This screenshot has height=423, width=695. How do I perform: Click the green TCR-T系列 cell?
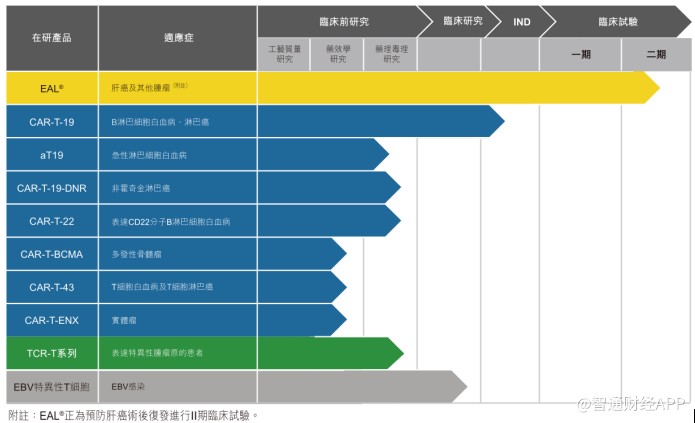(52, 353)
